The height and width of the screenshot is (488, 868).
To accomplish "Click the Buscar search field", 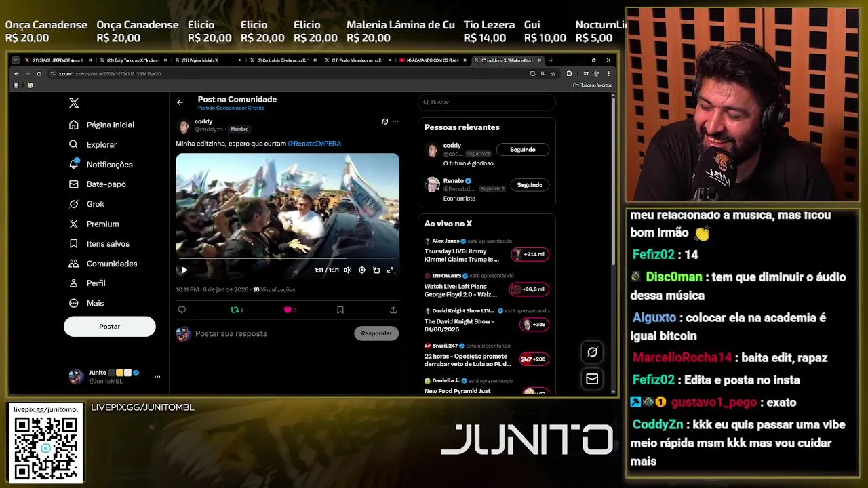I will (x=487, y=102).
